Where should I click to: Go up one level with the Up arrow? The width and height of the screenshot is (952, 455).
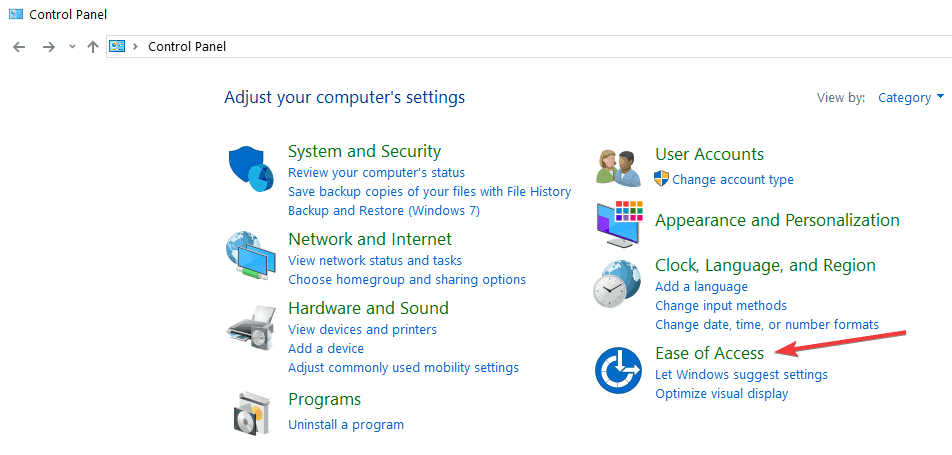(93, 47)
